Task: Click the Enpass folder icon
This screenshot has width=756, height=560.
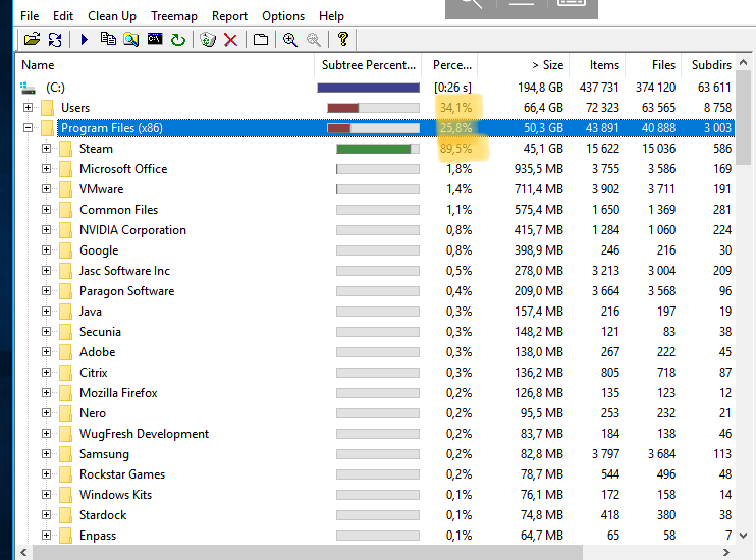Action: pos(65,536)
